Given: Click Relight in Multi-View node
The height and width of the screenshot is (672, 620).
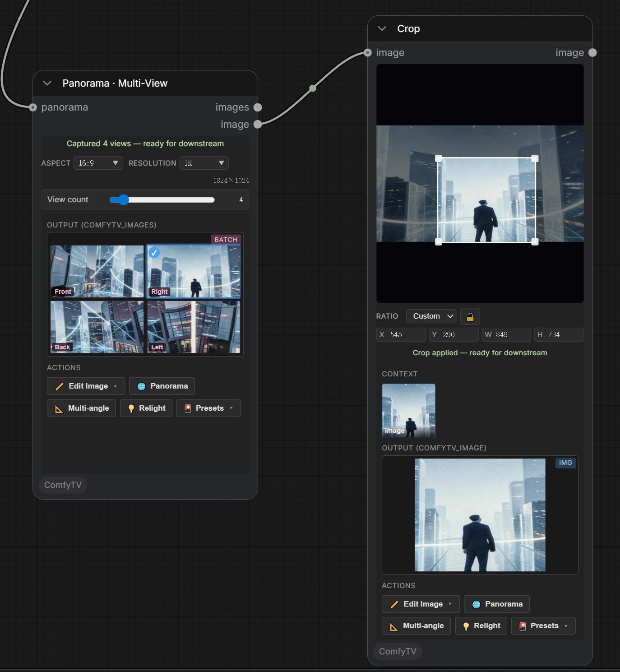Looking at the screenshot, I should [x=146, y=408].
